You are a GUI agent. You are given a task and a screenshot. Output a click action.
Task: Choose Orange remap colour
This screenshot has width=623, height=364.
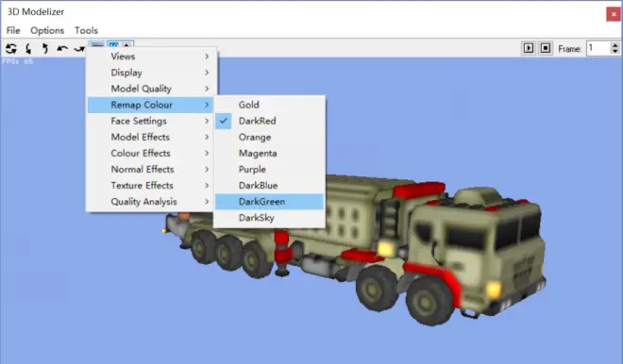pyautogui.click(x=269, y=137)
